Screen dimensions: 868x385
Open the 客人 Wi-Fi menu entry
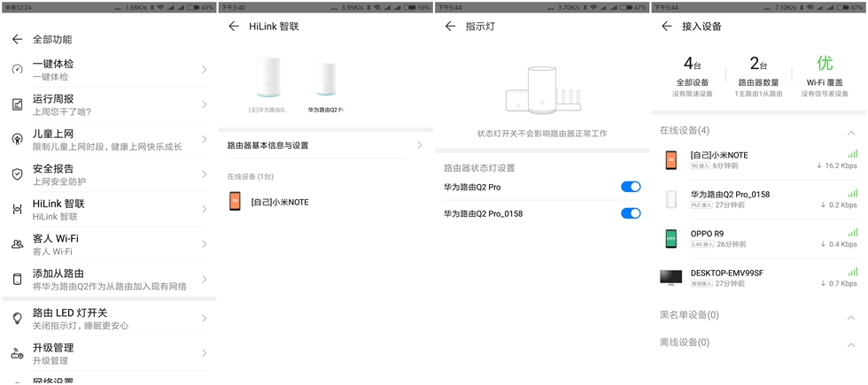tap(109, 244)
